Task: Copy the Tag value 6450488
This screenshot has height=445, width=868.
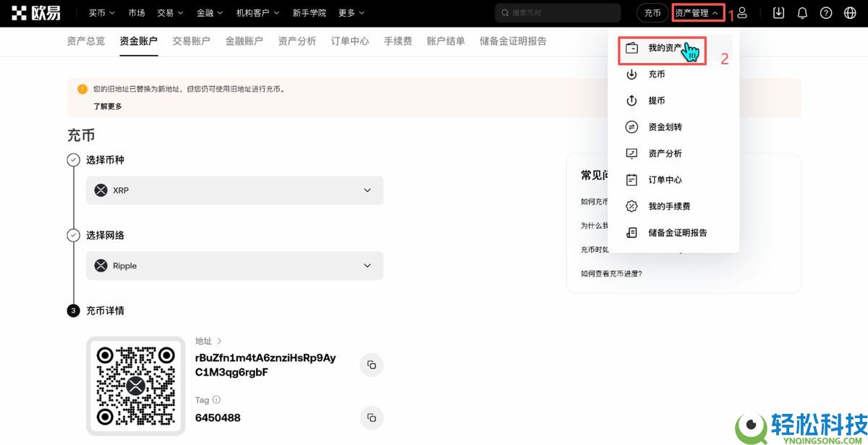Action: tap(371, 418)
